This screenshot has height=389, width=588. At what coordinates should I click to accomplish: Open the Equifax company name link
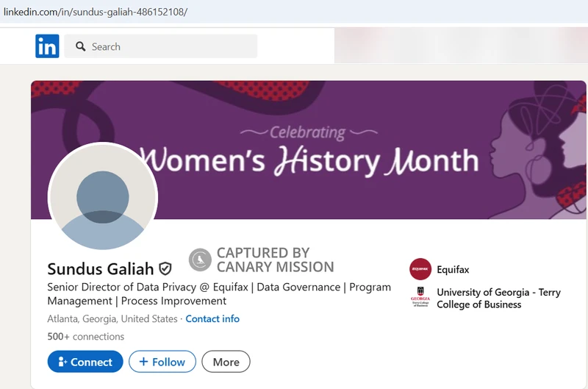[x=453, y=270]
